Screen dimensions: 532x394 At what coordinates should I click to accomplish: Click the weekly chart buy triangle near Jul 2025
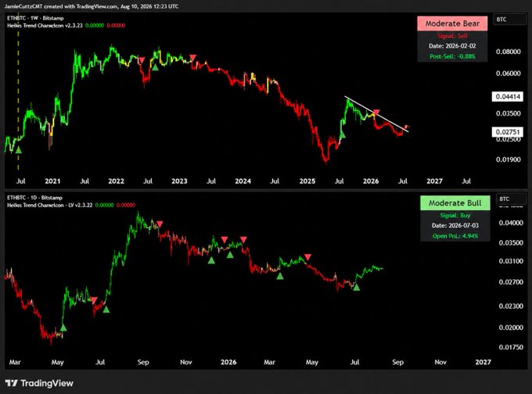343,134
